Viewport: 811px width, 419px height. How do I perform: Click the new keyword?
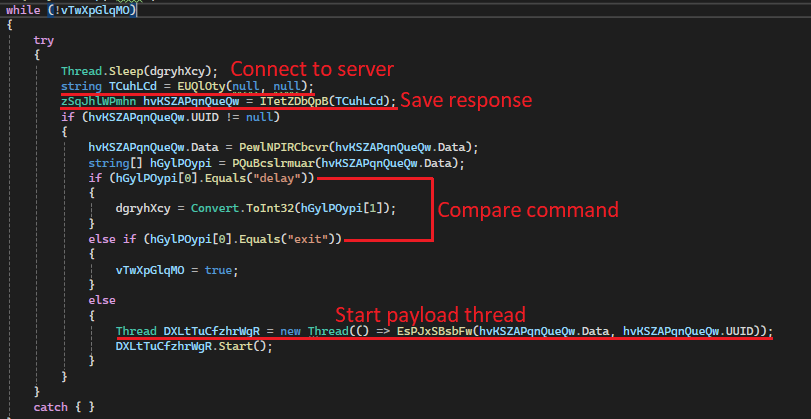point(291,331)
